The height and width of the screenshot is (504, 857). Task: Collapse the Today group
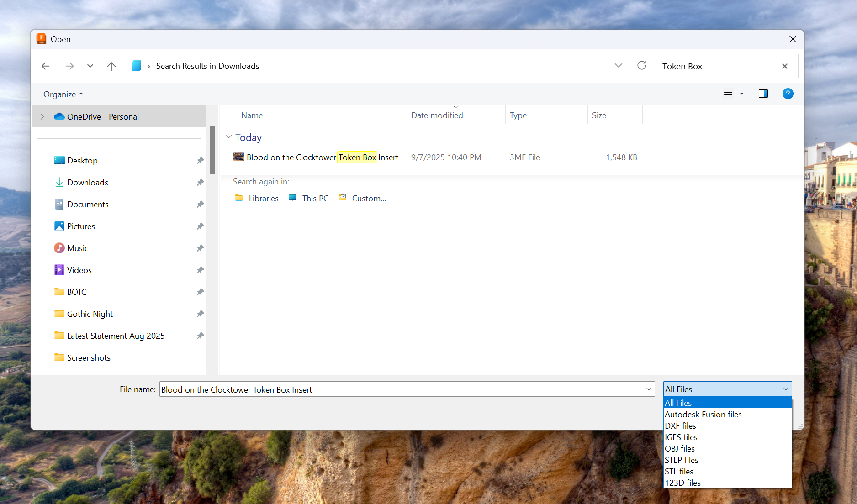click(228, 137)
